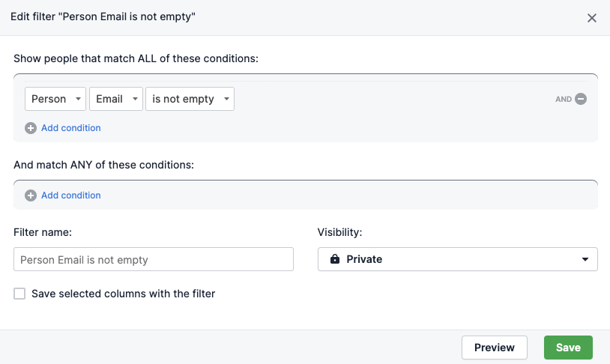Click the plus icon under ALL conditions

pyautogui.click(x=31, y=128)
